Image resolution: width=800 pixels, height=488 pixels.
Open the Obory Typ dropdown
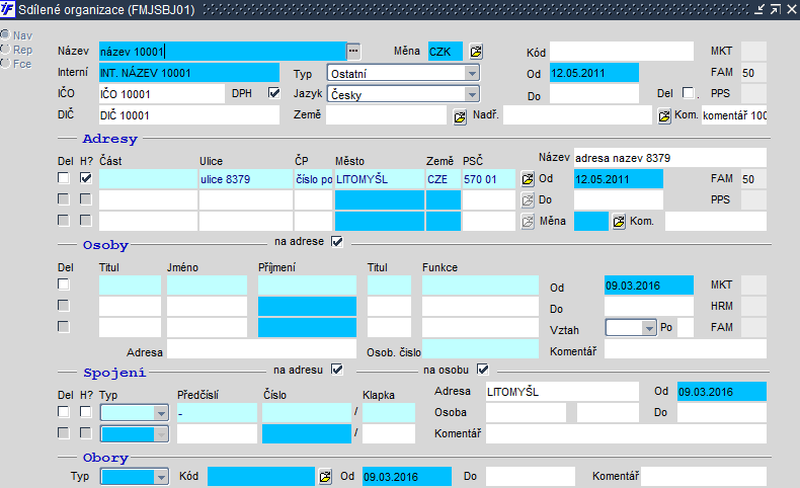pos(134,477)
